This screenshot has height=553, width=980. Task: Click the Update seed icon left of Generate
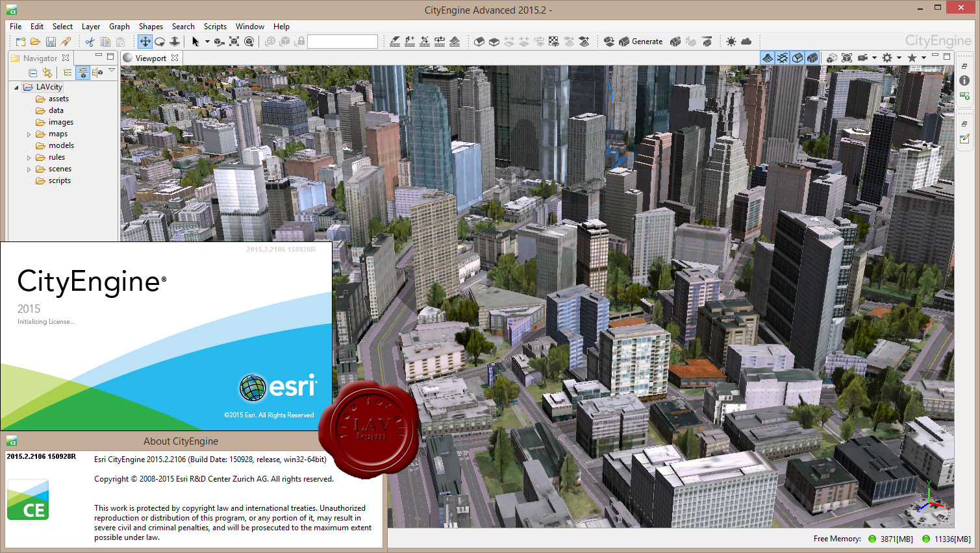(x=609, y=42)
